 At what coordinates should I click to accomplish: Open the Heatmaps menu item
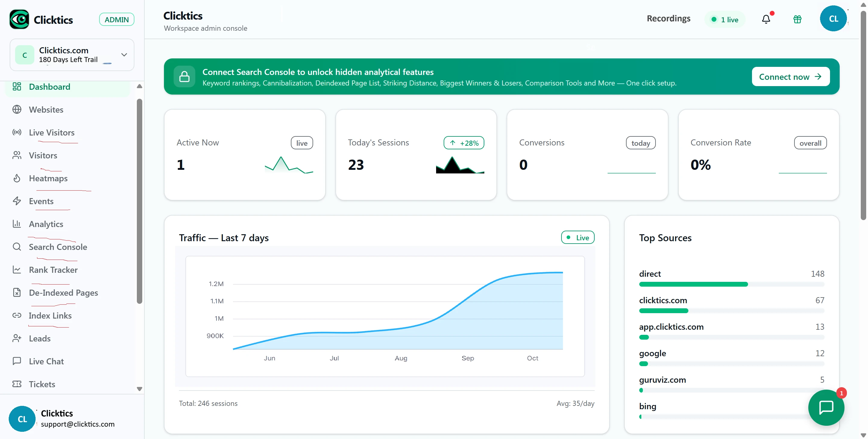[68, 179]
